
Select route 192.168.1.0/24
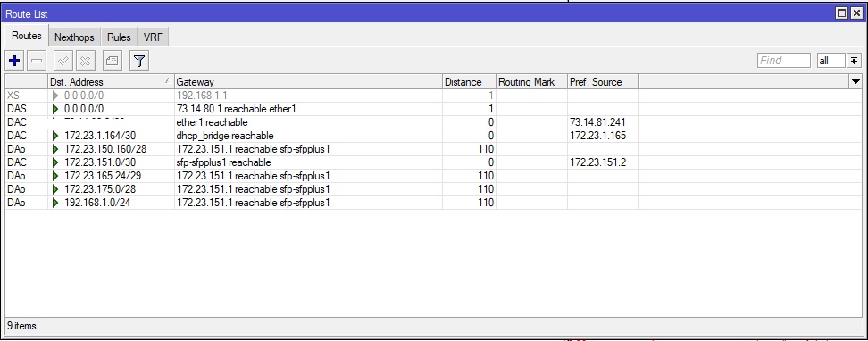433,203
